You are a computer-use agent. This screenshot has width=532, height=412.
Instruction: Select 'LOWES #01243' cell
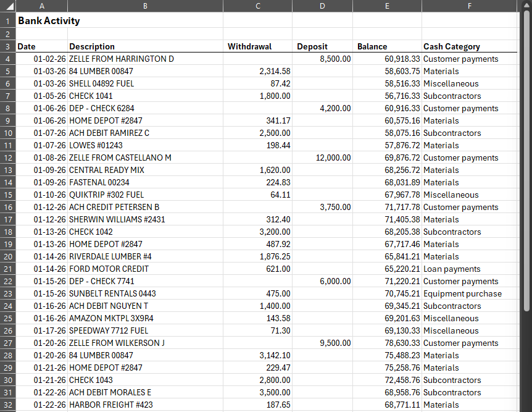pos(145,145)
